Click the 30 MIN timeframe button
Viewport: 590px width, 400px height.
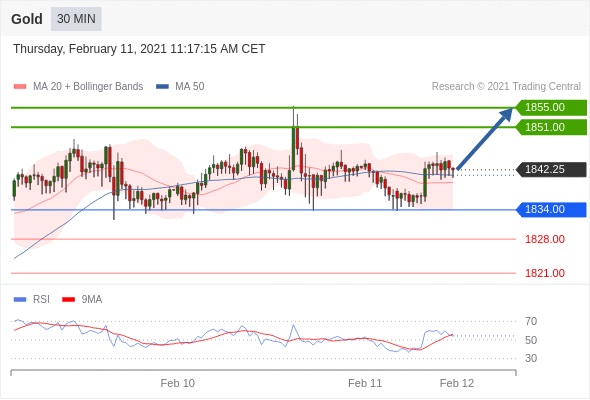(x=76, y=19)
